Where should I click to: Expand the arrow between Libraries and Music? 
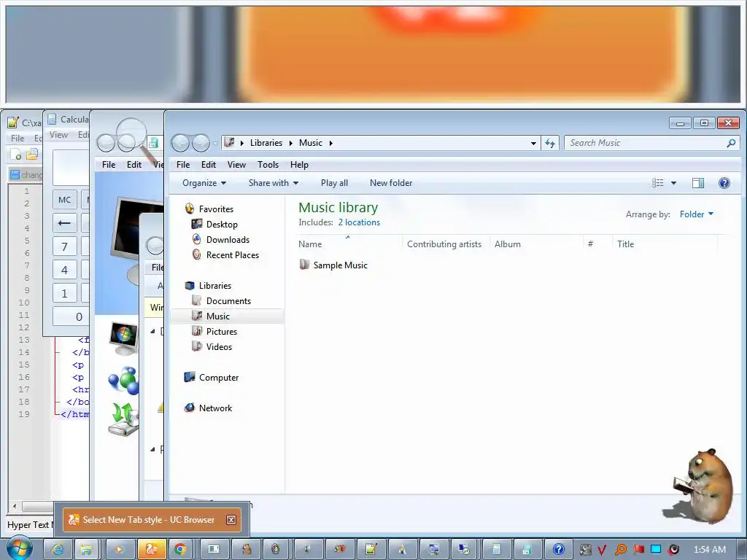(290, 143)
